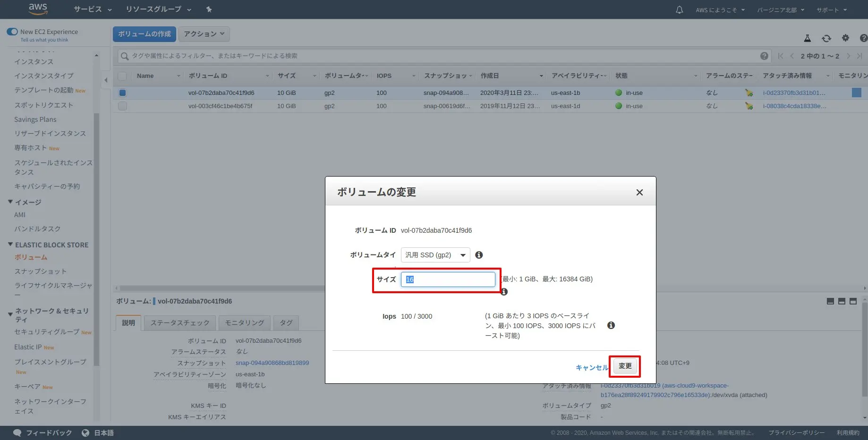868x440 pixels.
Task: Click alarm icon for vol-003cf46c1be4b675f
Action: 749,106
